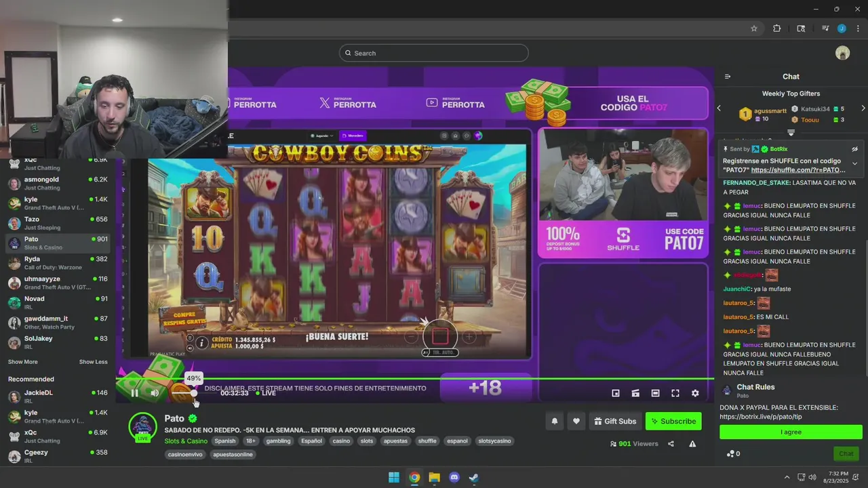
Task: Jump to LIVE in the player
Action: coord(266,393)
